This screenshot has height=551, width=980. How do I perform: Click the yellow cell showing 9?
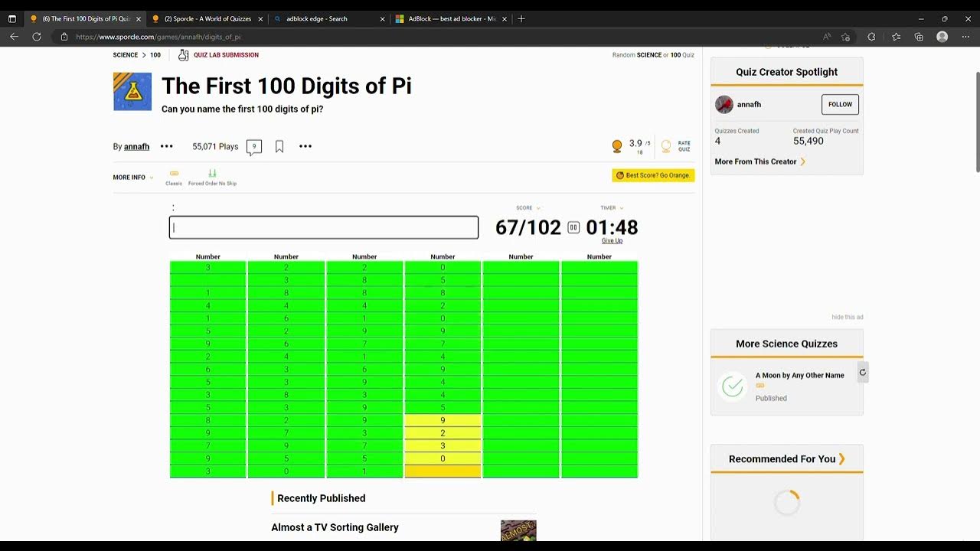(443, 420)
